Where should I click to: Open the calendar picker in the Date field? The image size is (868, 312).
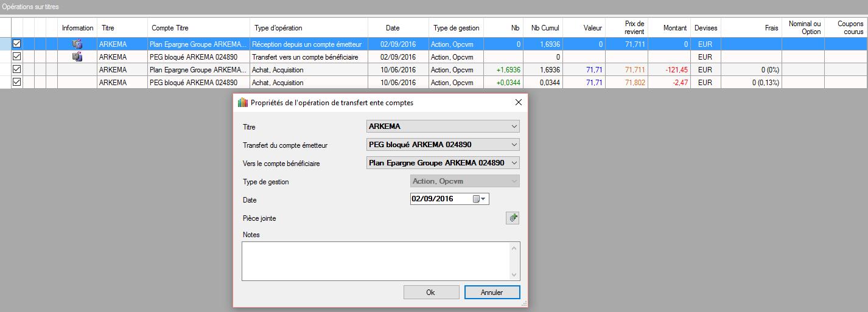479,199
